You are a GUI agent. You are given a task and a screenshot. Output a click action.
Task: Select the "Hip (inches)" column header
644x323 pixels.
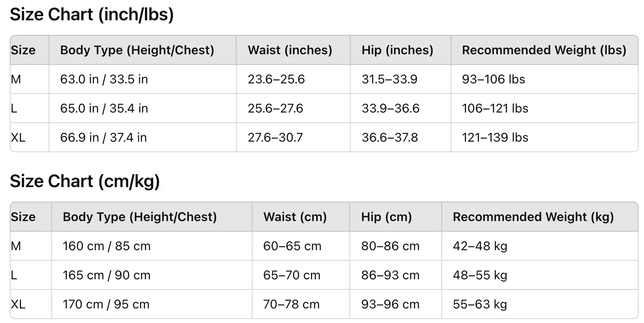point(397,50)
